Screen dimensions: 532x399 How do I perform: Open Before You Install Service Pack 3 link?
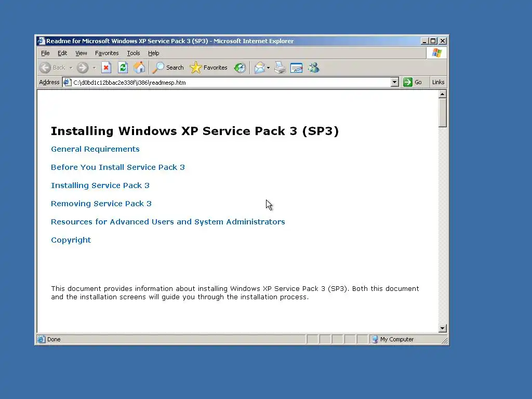[x=118, y=167]
